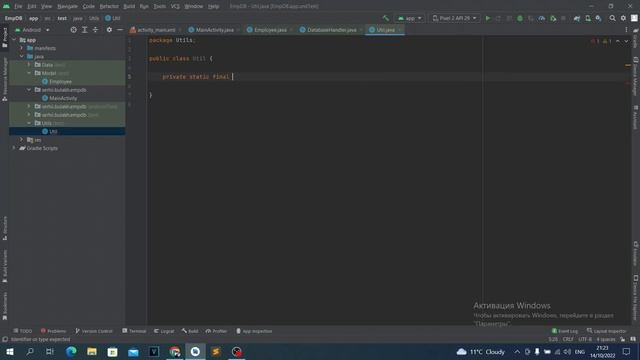
Task: Click the Profile app gauge icon
Action: click(x=542, y=18)
